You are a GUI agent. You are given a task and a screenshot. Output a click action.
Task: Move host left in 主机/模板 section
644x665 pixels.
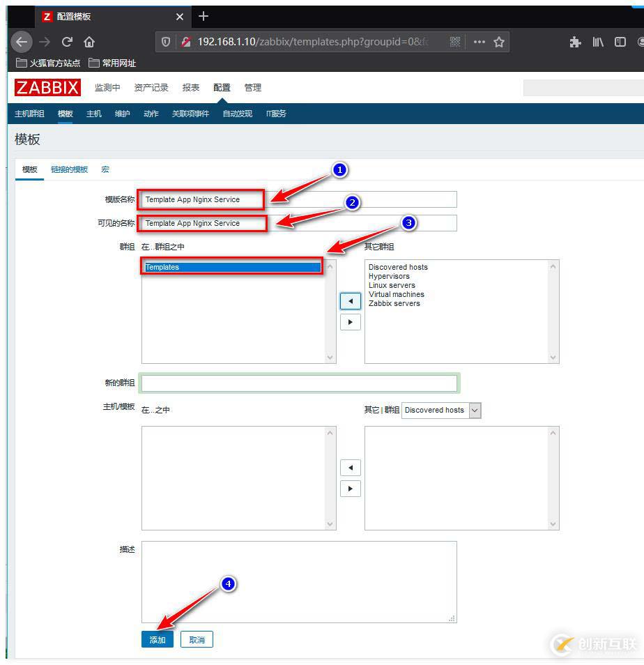pos(350,467)
